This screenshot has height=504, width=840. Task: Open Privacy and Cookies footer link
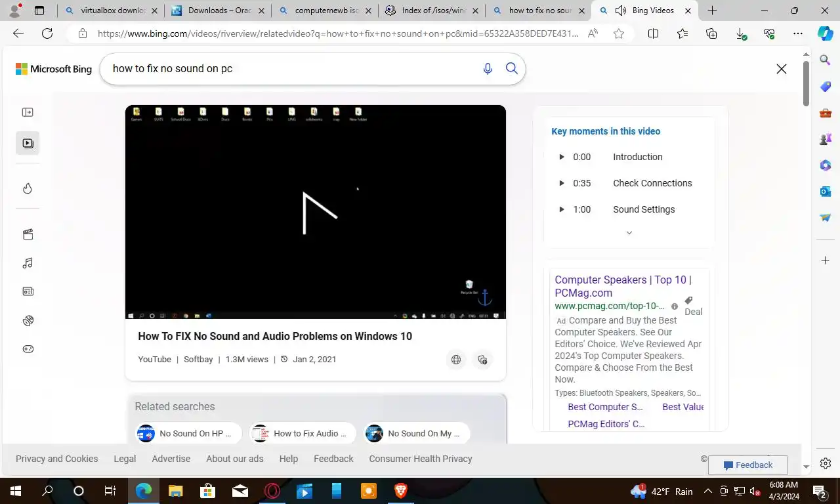tap(56, 459)
